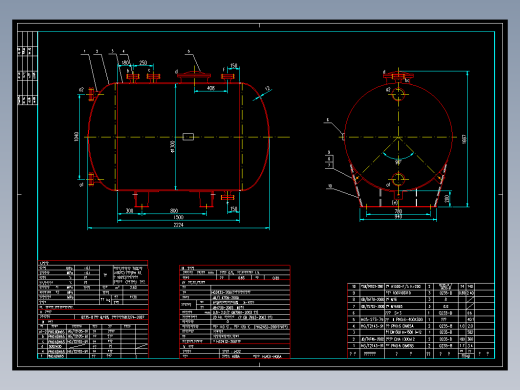The image size is (520, 390).
Task: Click the "2224" overall length dimension
Action: 178,225
